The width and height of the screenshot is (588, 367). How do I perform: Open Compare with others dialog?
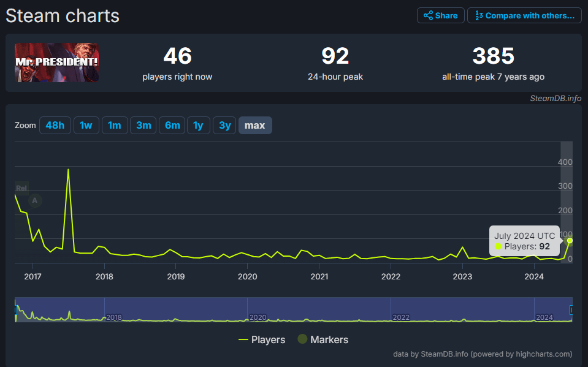coord(524,15)
